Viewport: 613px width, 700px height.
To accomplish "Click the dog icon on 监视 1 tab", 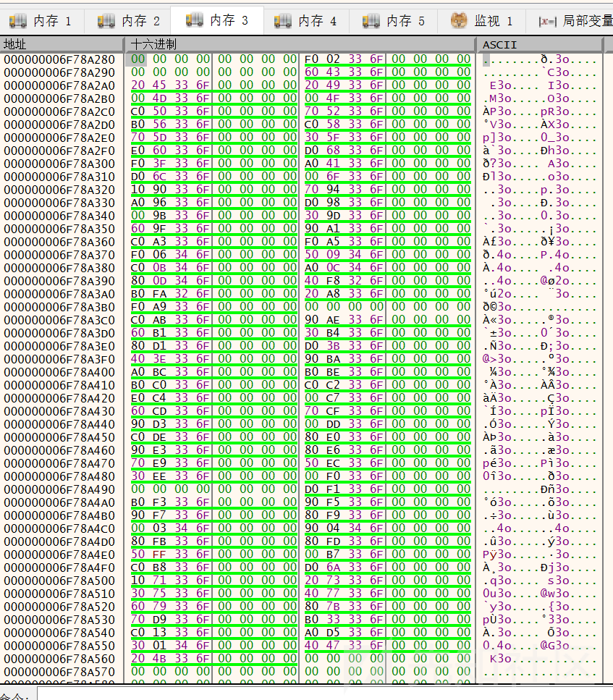I will [x=459, y=20].
